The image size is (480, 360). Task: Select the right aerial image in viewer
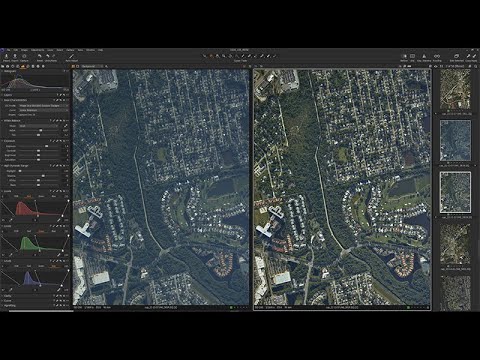click(x=342, y=187)
